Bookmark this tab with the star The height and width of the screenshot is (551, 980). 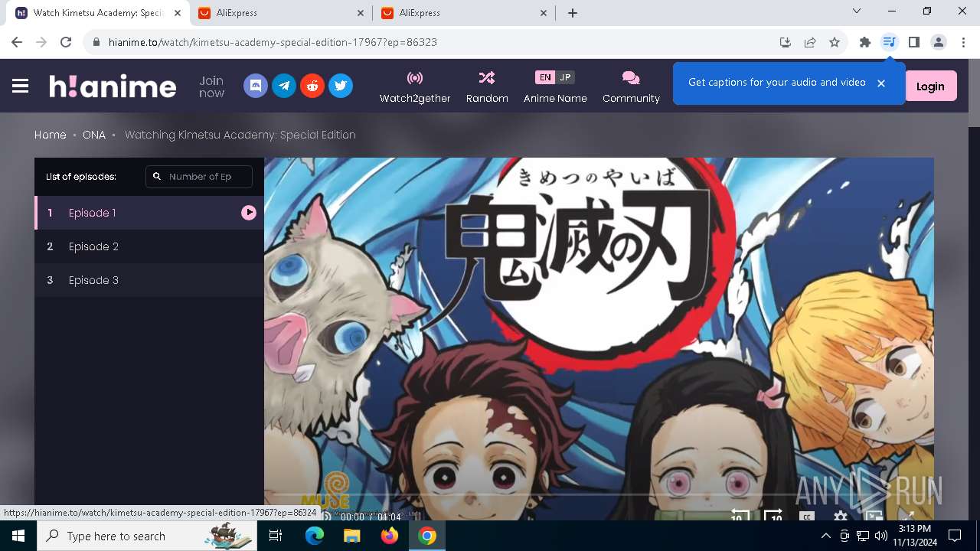835,42
